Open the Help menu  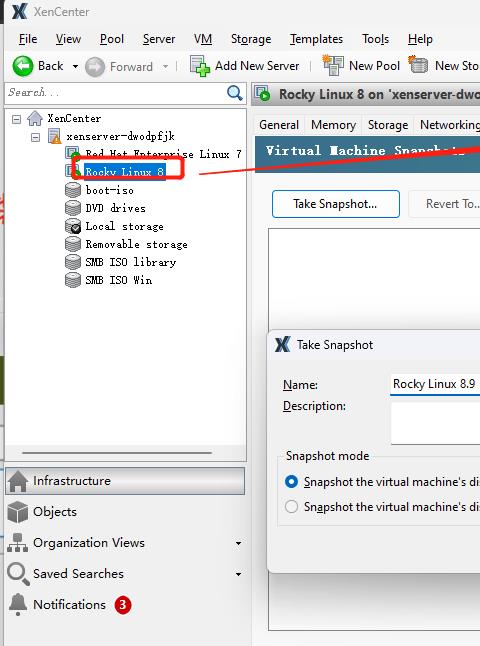click(420, 39)
